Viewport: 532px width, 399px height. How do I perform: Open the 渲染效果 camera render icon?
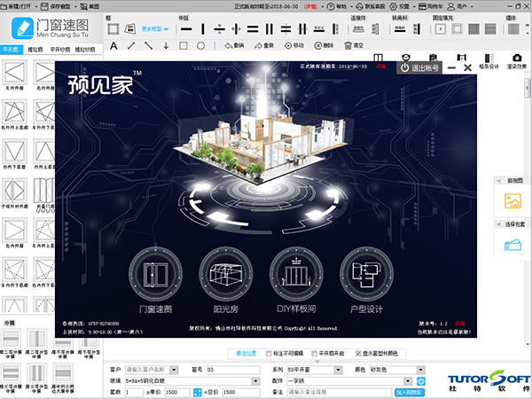[517, 61]
